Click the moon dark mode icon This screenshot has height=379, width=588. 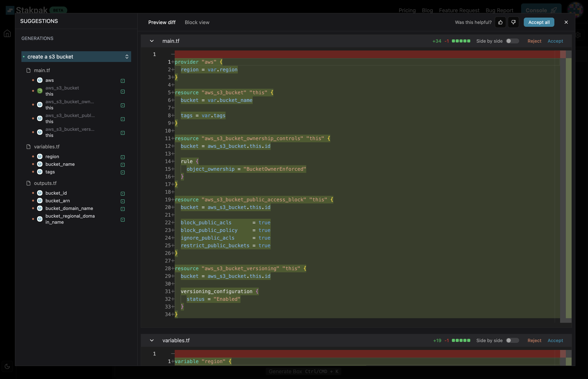point(7,366)
